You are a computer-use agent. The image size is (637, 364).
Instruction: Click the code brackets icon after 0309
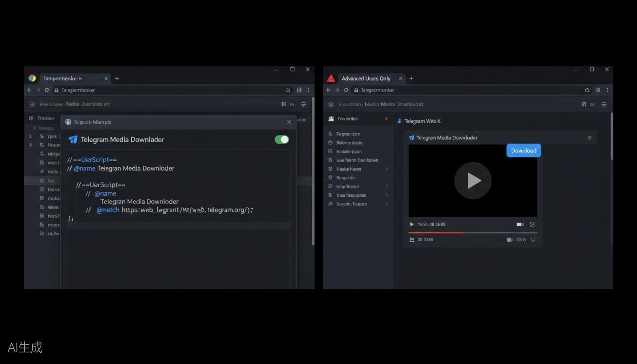click(533, 240)
